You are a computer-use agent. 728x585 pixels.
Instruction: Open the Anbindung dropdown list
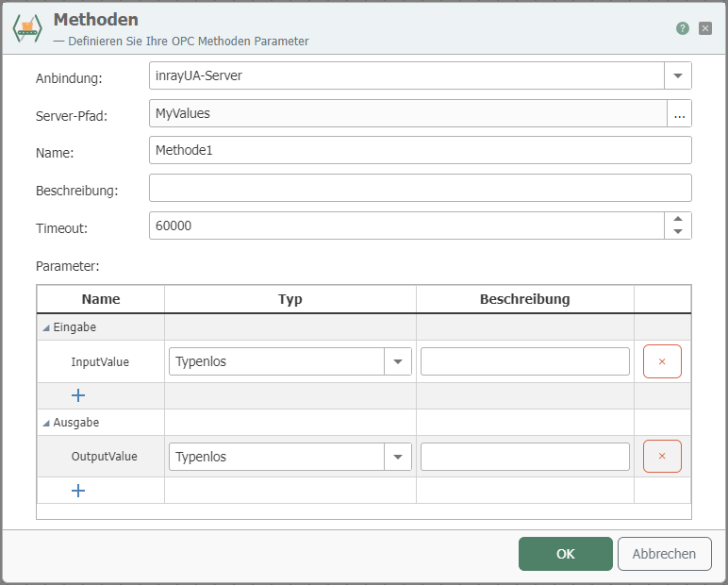click(678, 75)
